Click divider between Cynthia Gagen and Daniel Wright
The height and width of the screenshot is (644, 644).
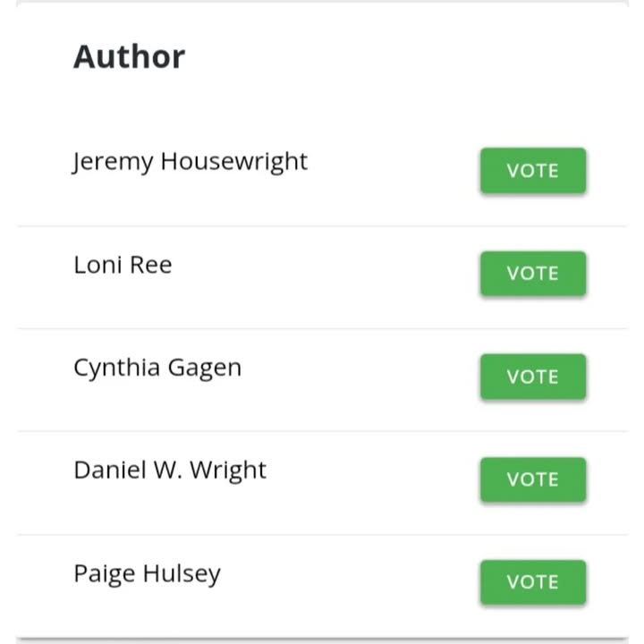pos(322,431)
